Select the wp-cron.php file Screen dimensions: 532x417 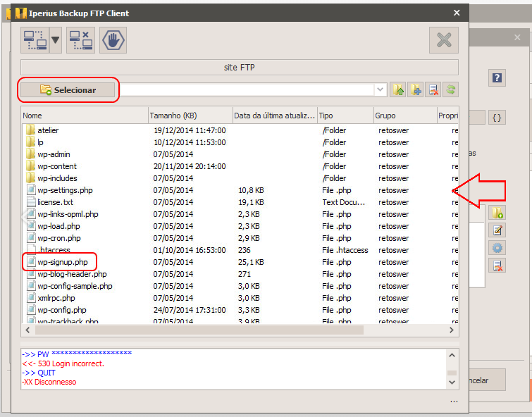tap(59, 238)
